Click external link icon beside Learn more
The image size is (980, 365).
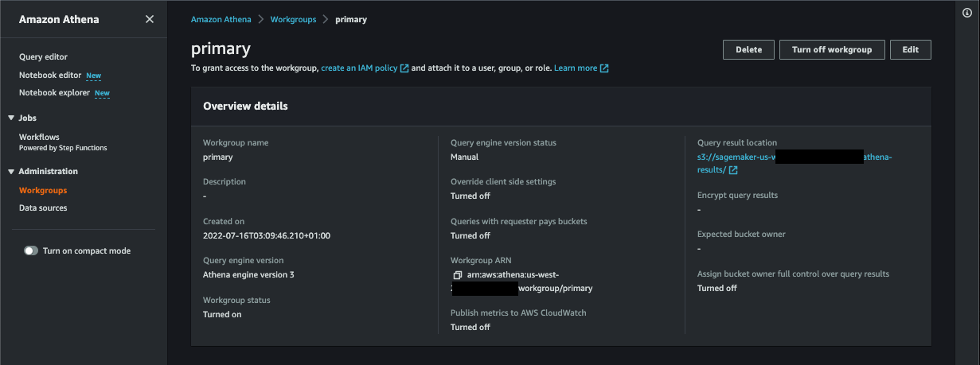tap(604, 68)
